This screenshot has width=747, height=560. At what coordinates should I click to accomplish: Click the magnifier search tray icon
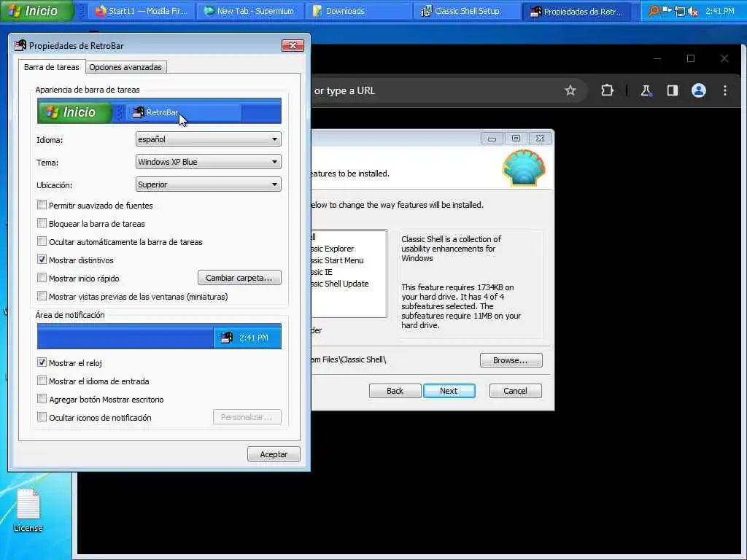pos(654,10)
